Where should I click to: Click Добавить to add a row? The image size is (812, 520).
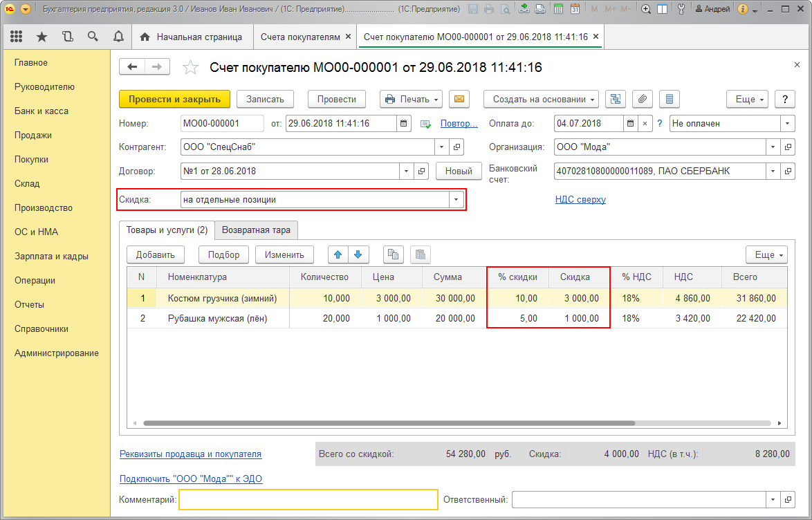(x=156, y=254)
